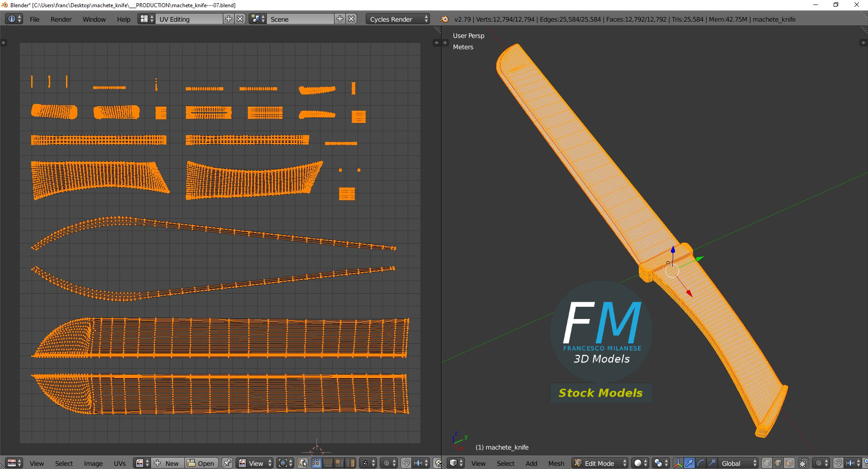Open the Edit Mode dropdown
This screenshot has height=469, width=868.
pos(600,463)
